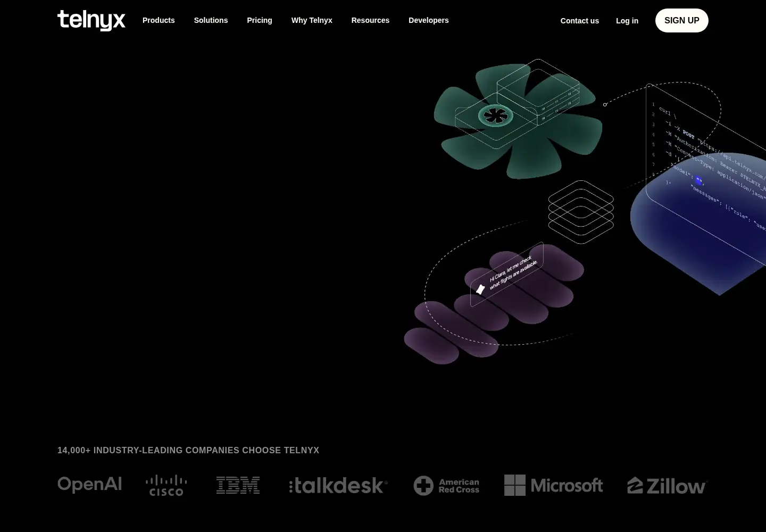Click the Log in link
The height and width of the screenshot is (532, 766).
[x=627, y=21]
